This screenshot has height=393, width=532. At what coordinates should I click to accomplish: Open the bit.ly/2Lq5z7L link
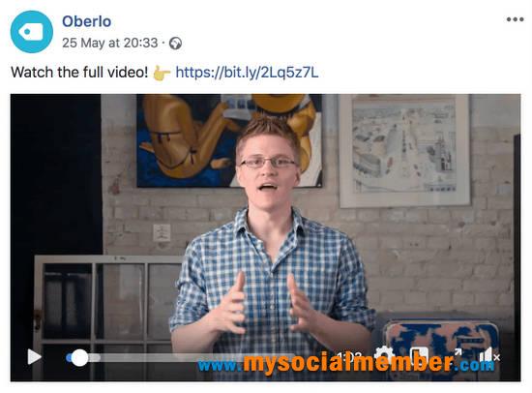pyautogui.click(x=247, y=72)
